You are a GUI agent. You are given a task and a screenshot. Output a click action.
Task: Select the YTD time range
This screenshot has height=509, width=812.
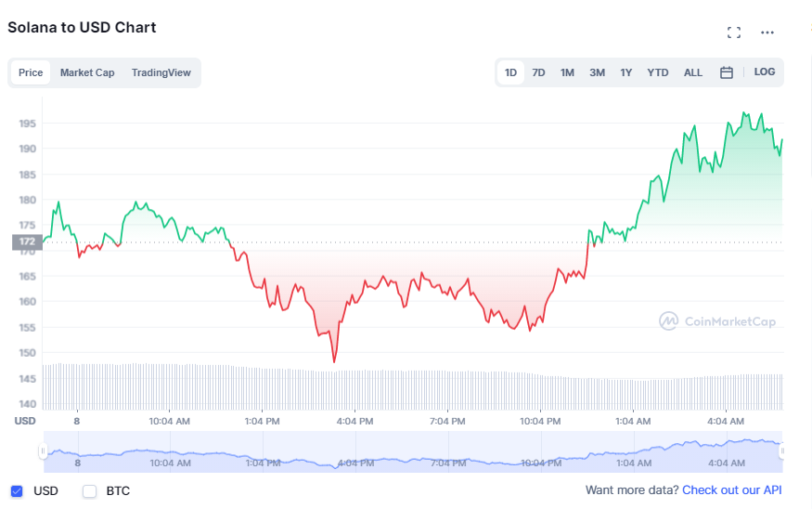coord(658,72)
